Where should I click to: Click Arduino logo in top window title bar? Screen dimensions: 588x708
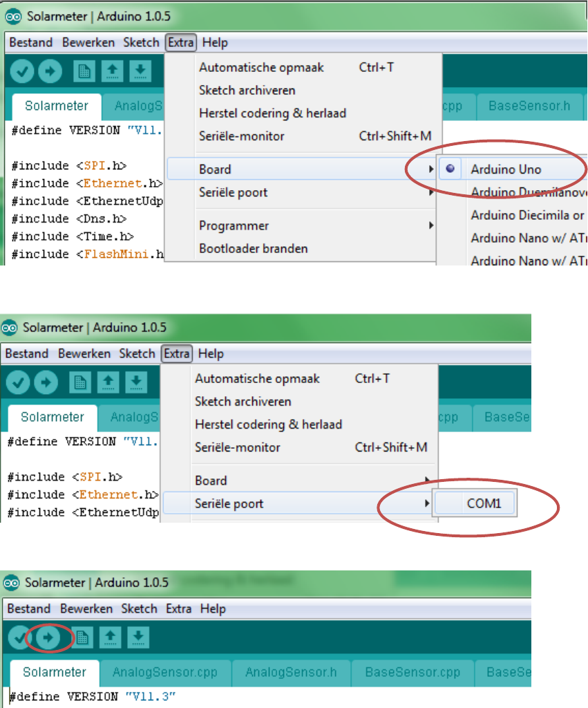(13, 17)
